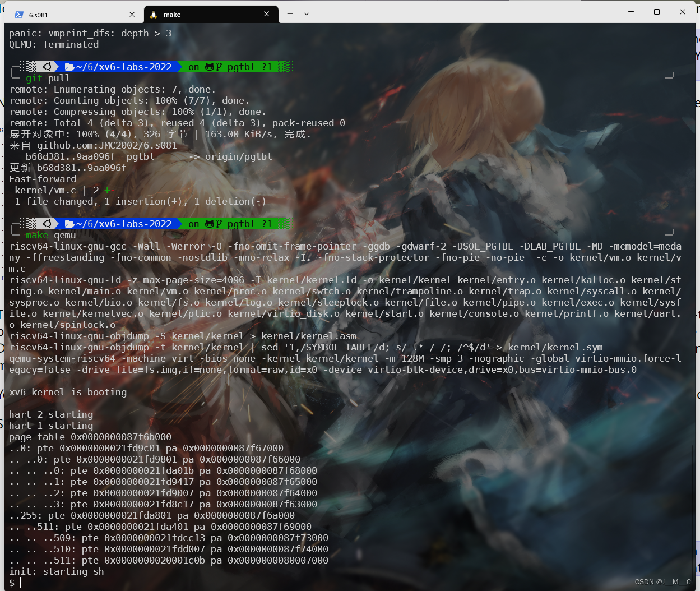Click 'hart 2 starting' line
This screenshot has width=700, height=591.
[51, 414]
